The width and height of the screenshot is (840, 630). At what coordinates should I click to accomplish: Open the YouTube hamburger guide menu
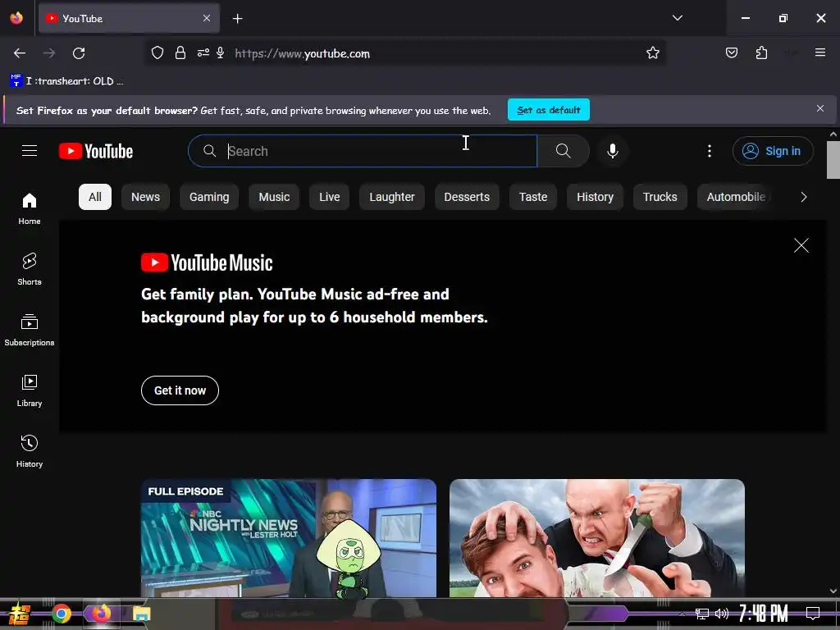click(x=30, y=151)
